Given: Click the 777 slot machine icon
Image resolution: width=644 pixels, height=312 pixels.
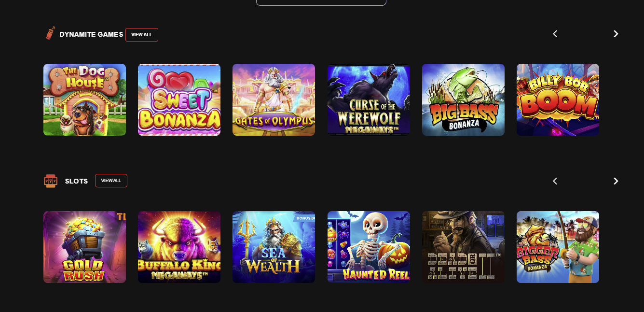Looking at the screenshot, I should click(x=51, y=181).
